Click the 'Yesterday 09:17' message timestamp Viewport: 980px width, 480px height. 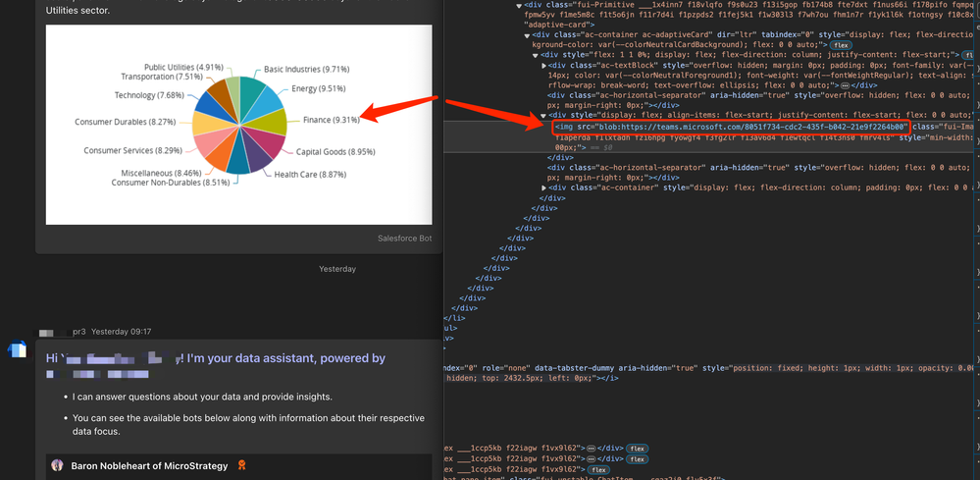click(122, 331)
